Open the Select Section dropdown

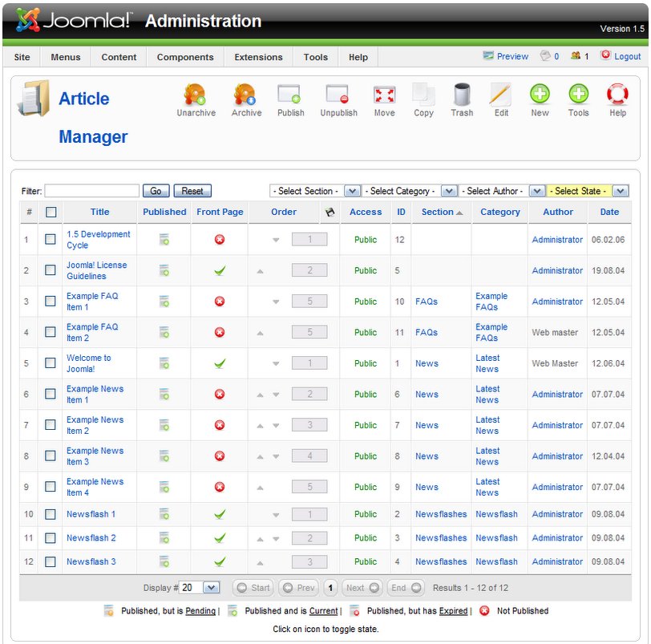click(315, 191)
